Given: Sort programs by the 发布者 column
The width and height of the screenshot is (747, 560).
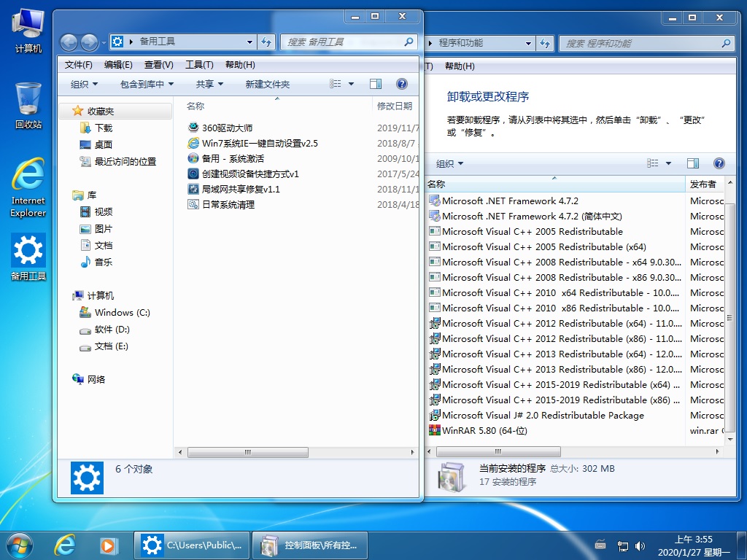Looking at the screenshot, I should tap(704, 184).
